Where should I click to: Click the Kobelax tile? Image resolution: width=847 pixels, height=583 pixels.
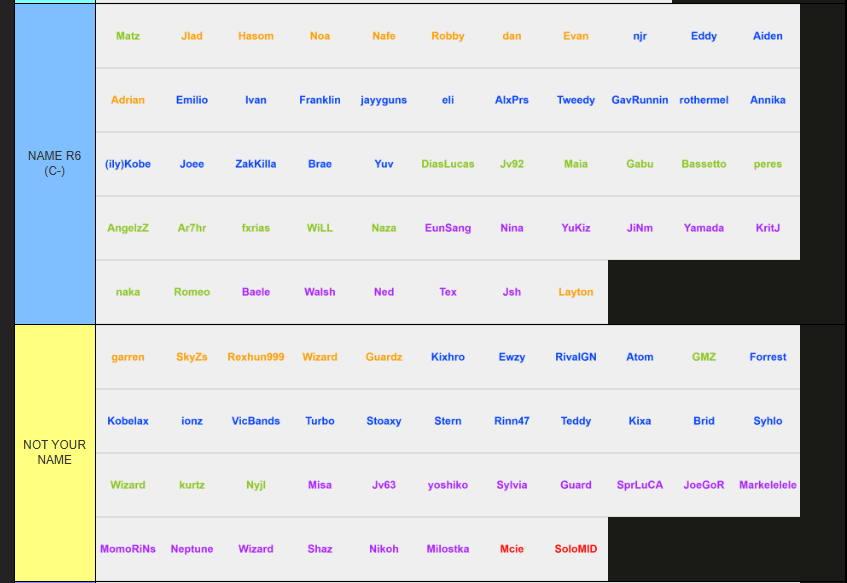pyautogui.click(x=128, y=421)
